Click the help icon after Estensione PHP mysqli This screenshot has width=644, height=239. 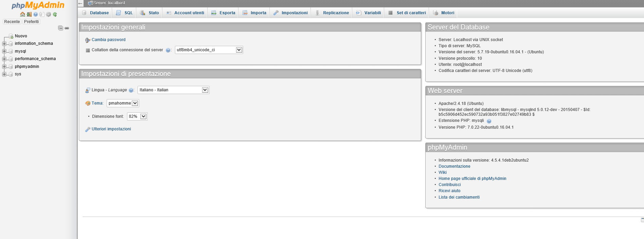(489, 121)
